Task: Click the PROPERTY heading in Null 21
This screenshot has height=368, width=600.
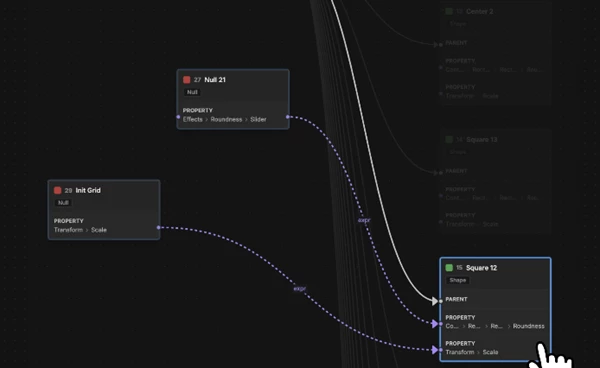Action: (x=197, y=110)
